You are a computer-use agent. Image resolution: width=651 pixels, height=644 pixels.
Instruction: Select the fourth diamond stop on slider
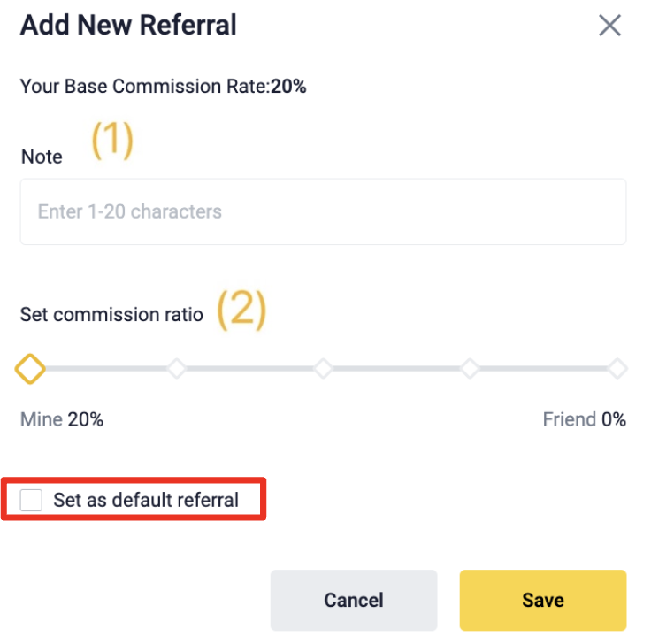click(x=471, y=368)
